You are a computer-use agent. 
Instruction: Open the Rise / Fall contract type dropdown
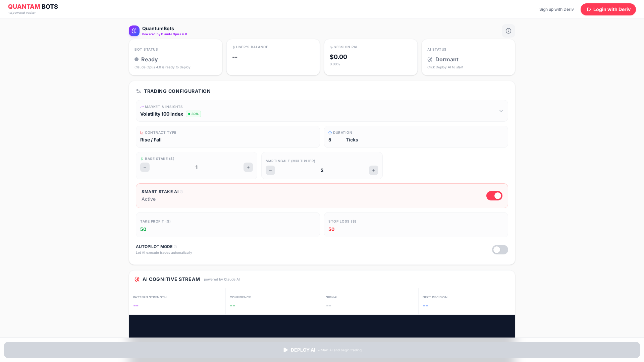coord(228,137)
